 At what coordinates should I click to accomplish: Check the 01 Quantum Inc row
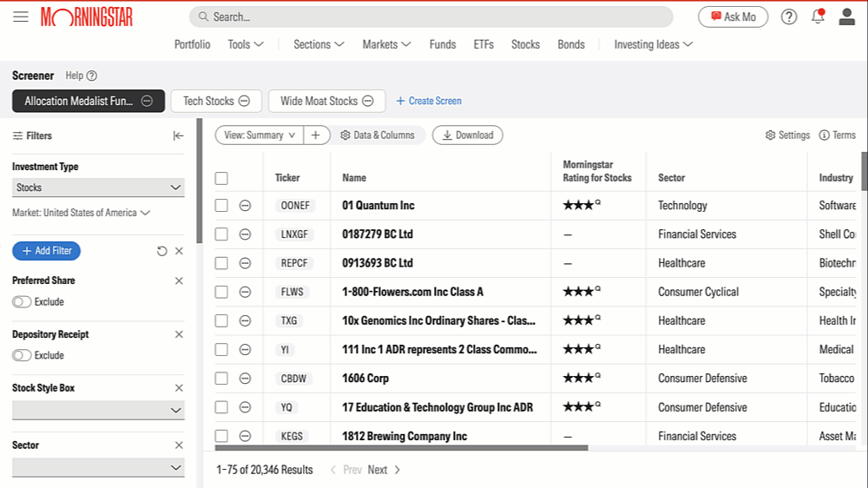[221, 206]
